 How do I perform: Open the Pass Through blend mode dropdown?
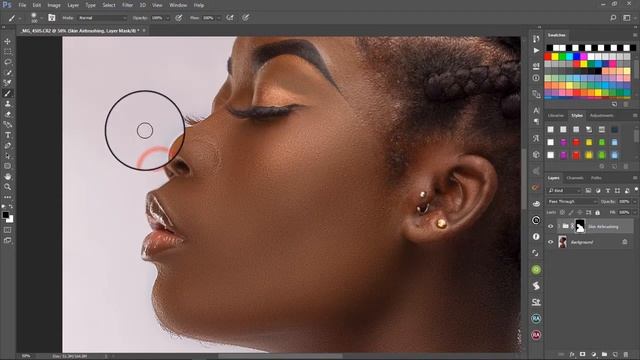click(x=573, y=202)
